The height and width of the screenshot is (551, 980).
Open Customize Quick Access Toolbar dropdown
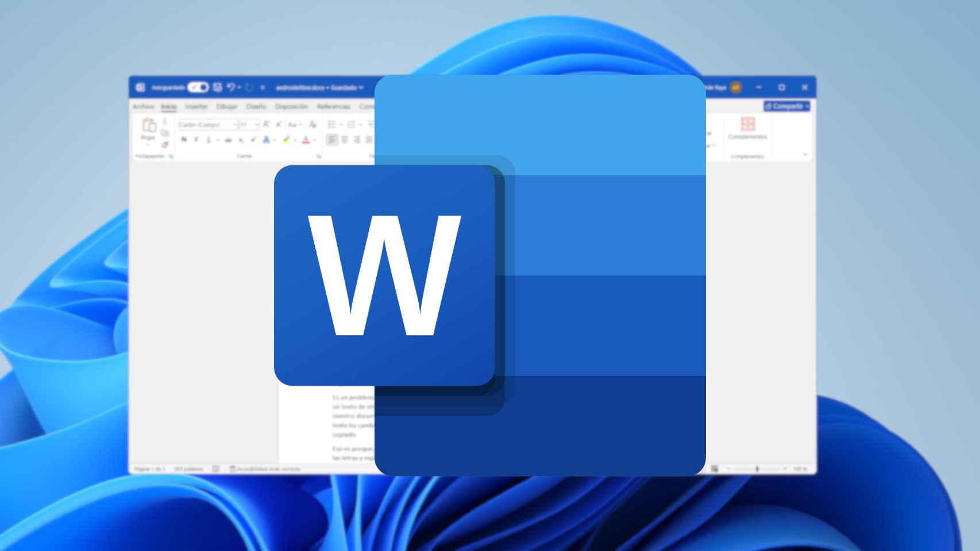[x=263, y=88]
